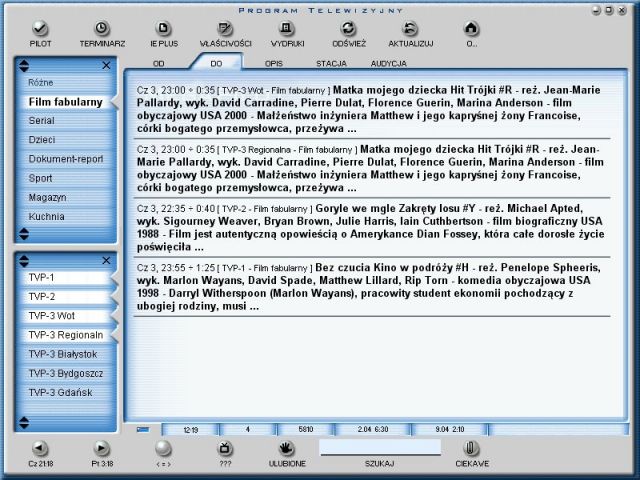Go to previous day Cz 21:18
This screenshot has height=480, width=640.
tap(40, 448)
